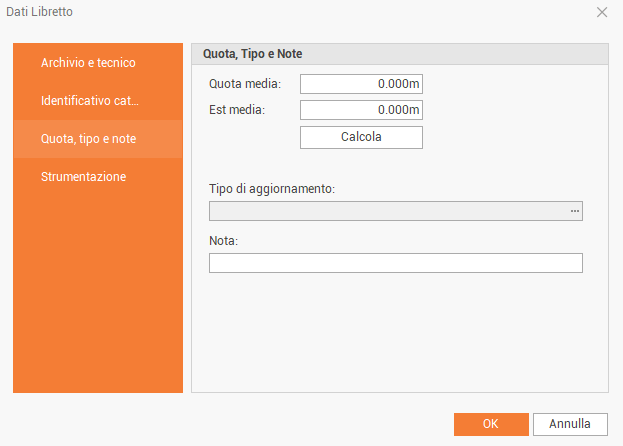The image size is (623, 446).
Task: Focus the Est media value field
Action: tap(361, 110)
